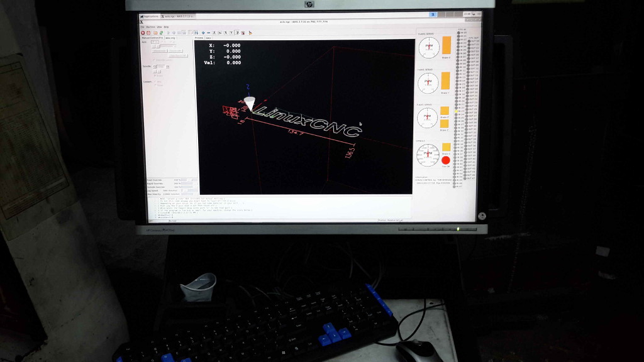Click the X-AXIS SERVO PWM gauge

tap(429, 47)
